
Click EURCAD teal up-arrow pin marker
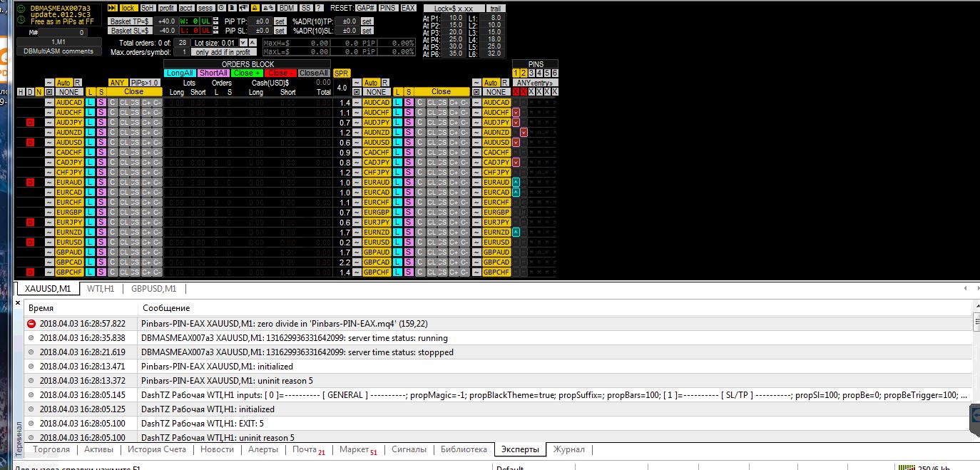516,193
